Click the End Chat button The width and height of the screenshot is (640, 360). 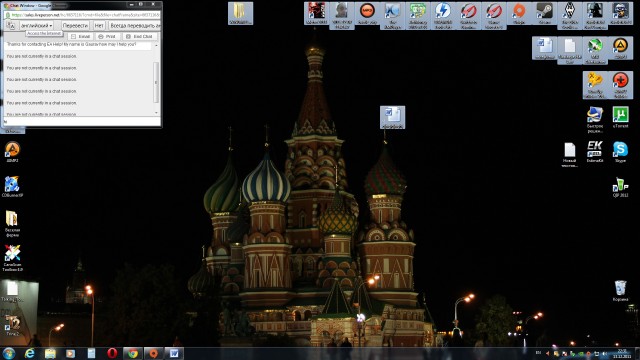click(139, 36)
